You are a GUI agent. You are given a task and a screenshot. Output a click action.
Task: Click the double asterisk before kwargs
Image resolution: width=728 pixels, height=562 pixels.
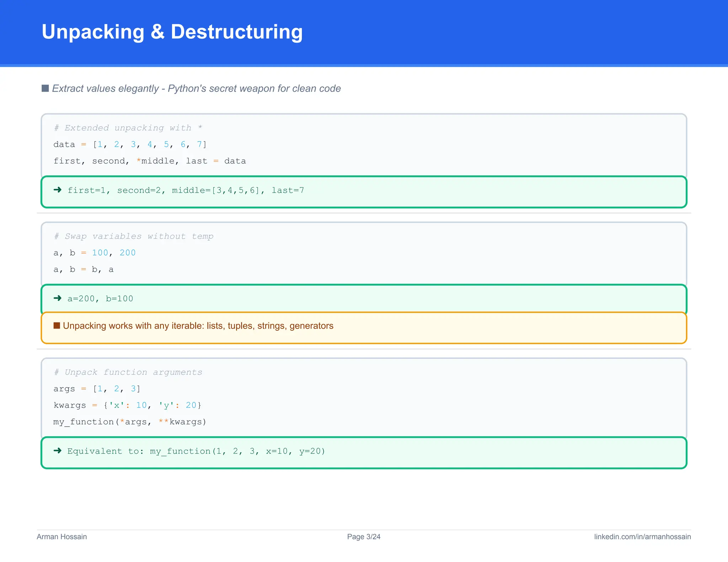(164, 422)
